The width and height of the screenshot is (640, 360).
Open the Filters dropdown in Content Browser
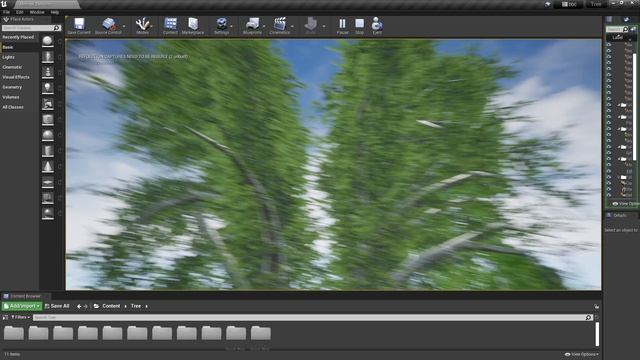point(20,317)
